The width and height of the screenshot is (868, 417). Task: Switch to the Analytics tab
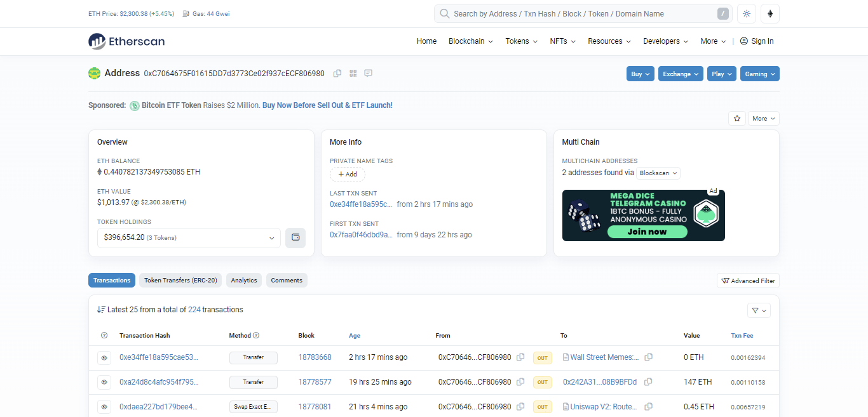pos(244,281)
